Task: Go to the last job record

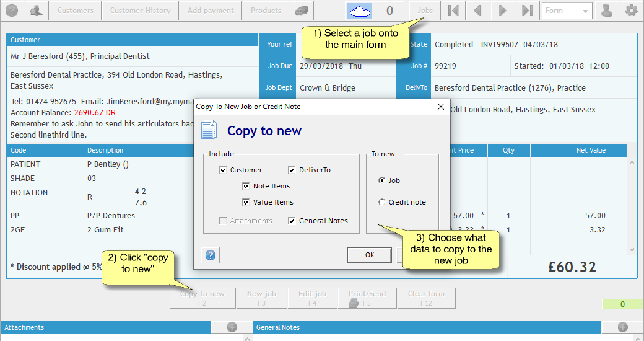Action: [527, 11]
